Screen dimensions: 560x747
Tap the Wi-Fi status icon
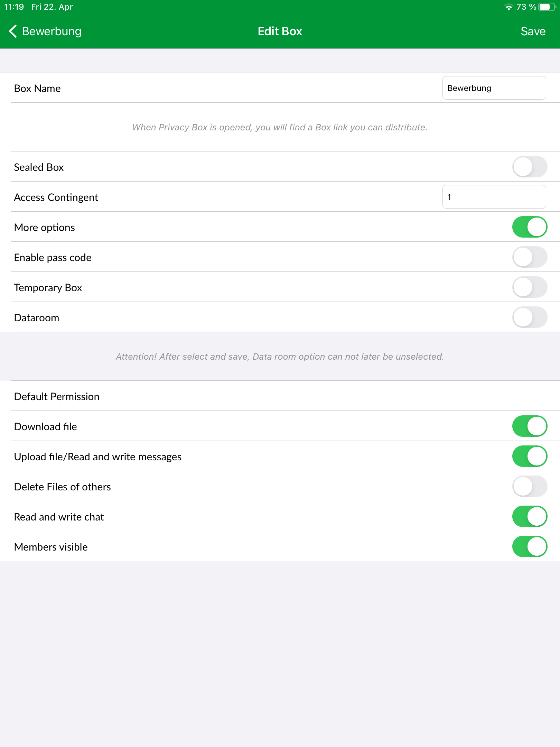508,7
